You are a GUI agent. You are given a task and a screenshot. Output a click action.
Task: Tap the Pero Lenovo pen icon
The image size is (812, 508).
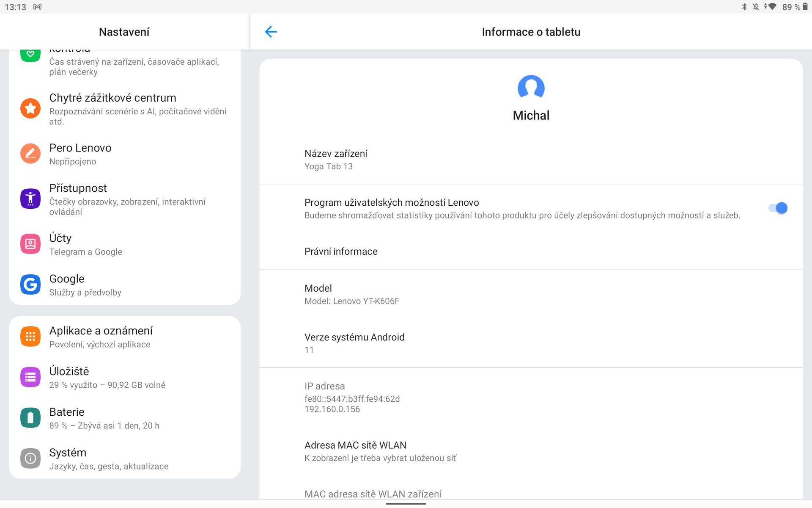[30, 153]
